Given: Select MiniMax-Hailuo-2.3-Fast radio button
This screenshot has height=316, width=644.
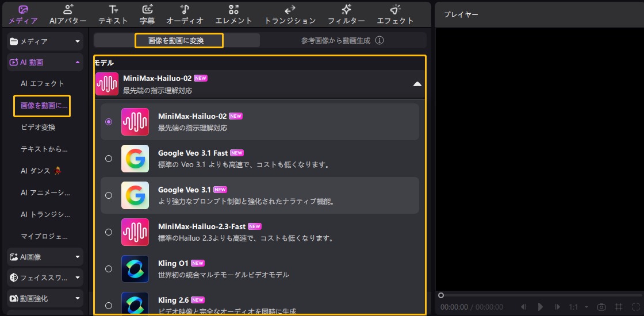Looking at the screenshot, I should pos(109,232).
